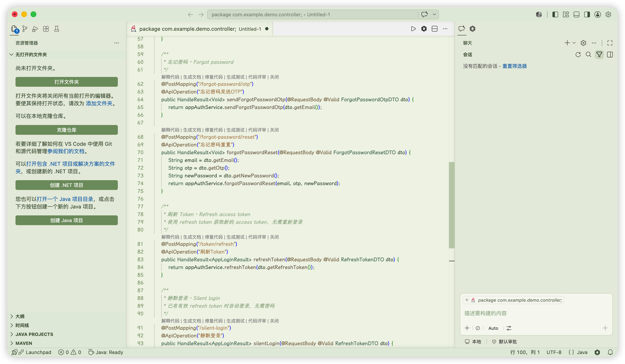Viewport: 625px width, 364px height.
Task: Click the chat tab icon in right panel
Action: (x=462, y=29)
